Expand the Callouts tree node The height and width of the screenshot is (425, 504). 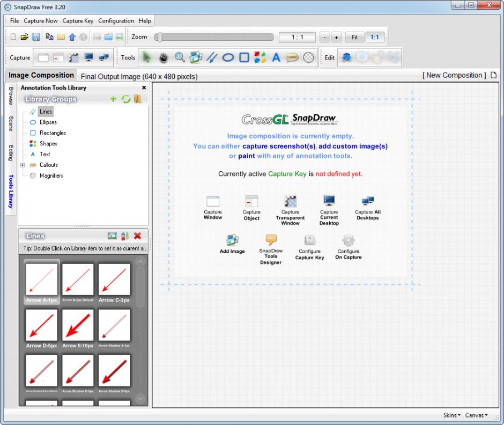point(23,165)
